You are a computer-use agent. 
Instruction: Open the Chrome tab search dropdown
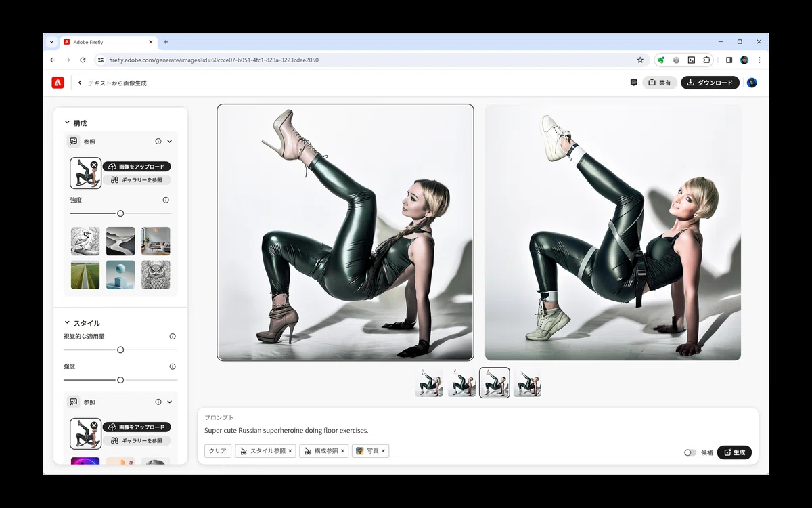coord(51,41)
